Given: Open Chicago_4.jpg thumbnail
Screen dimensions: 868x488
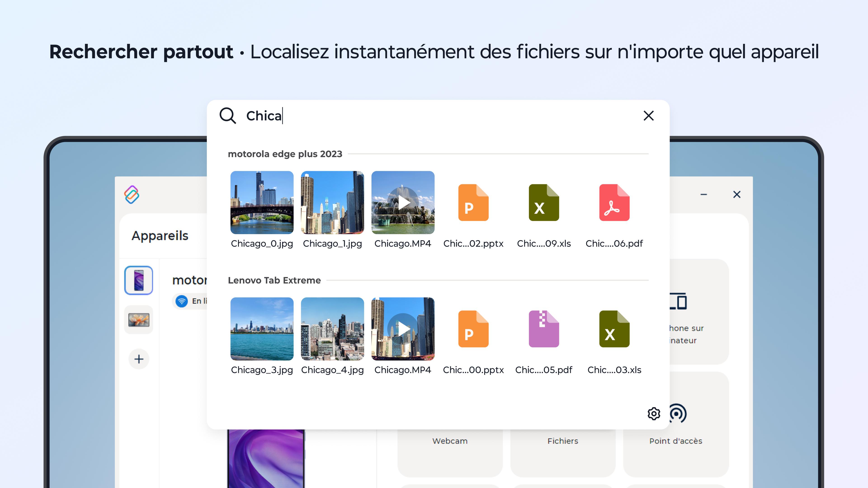Looking at the screenshot, I should coord(332,329).
